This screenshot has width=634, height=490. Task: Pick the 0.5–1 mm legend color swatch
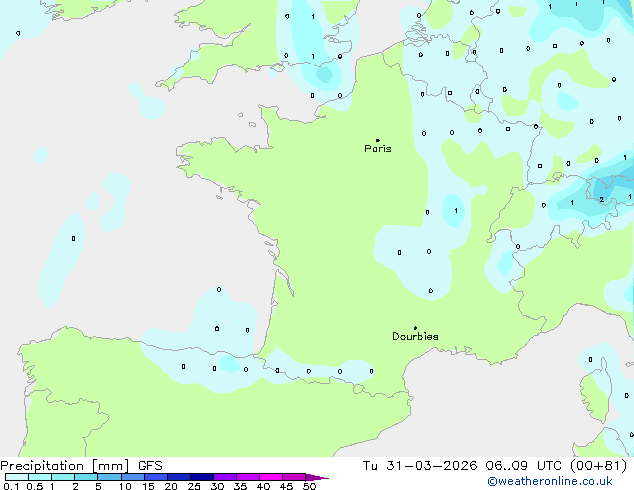coord(40,477)
